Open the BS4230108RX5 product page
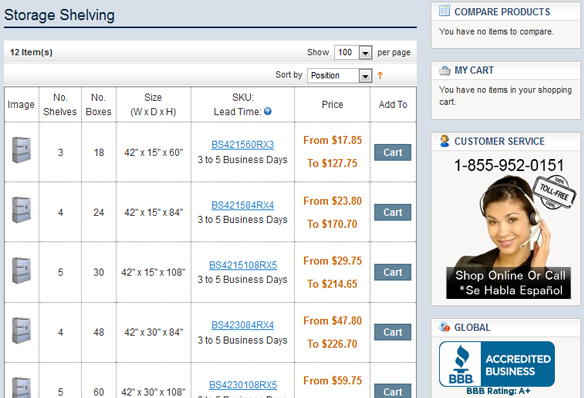The width and height of the screenshot is (584, 398). point(243,385)
